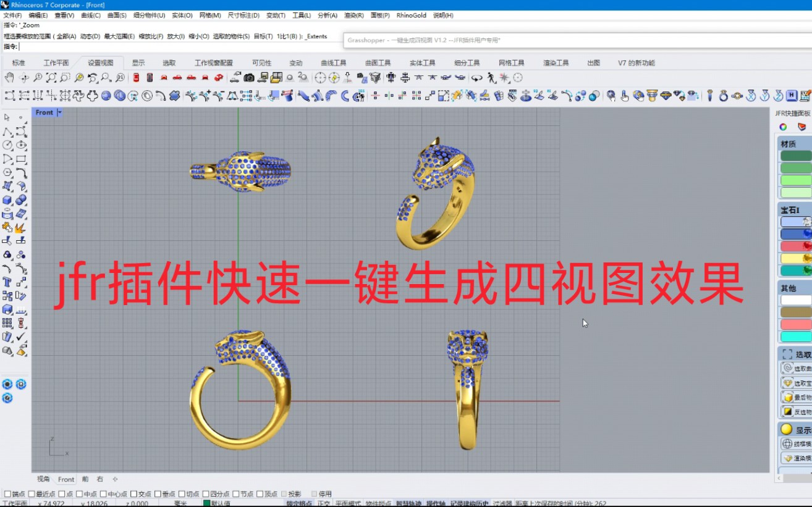Select the Pan view hand tool
This screenshot has height=507, width=812.
pyautogui.click(x=9, y=78)
